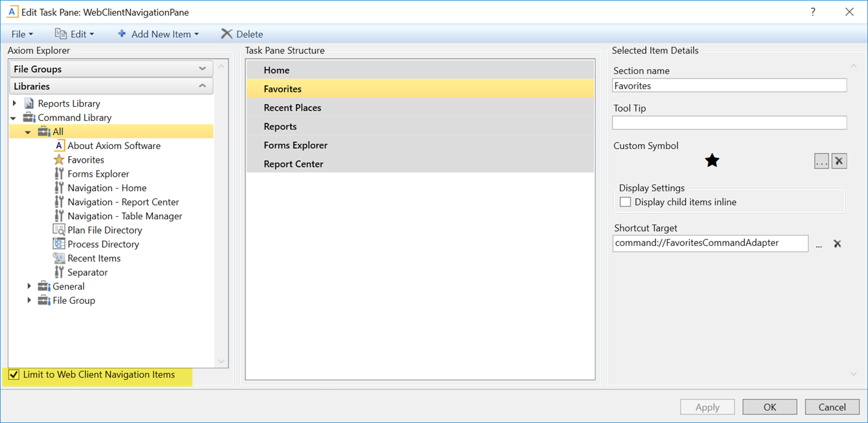The height and width of the screenshot is (423, 868).
Task: Browse for a Shortcut Target using the ellipsis
Action: [819, 244]
